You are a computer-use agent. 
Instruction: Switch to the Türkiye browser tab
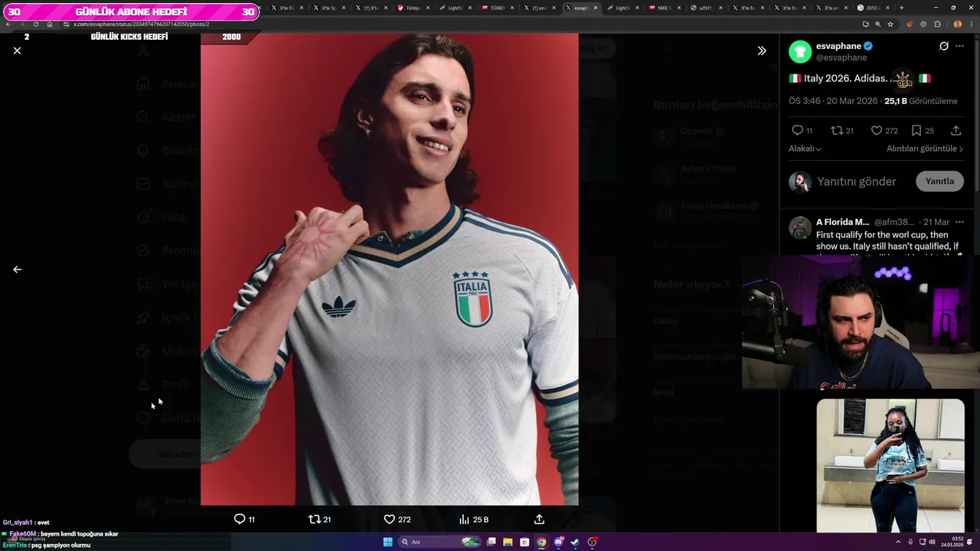[413, 8]
